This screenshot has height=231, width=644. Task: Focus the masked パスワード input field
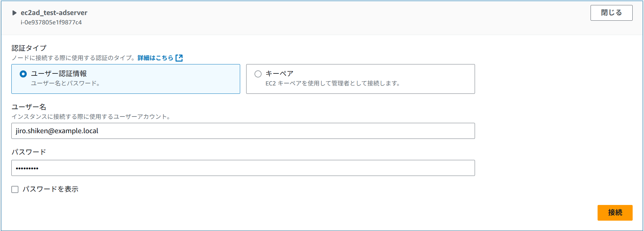[x=243, y=168]
